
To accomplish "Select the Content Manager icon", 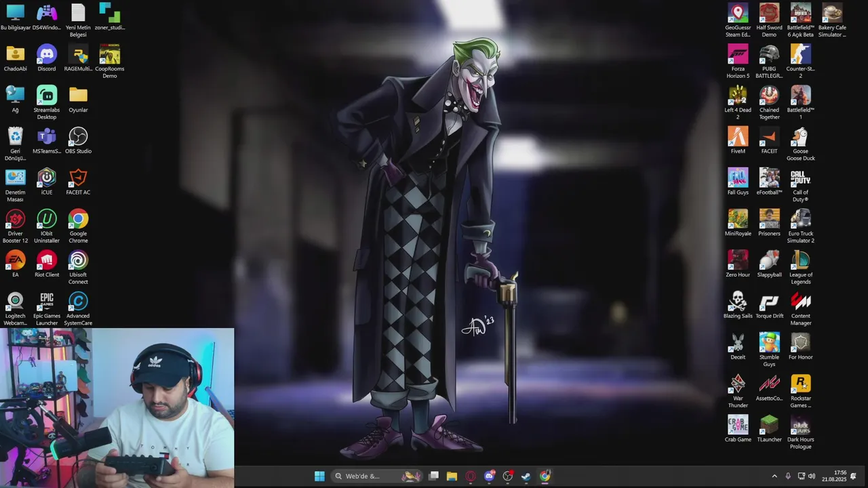I will pyautogui.click(x=801, y=309).
